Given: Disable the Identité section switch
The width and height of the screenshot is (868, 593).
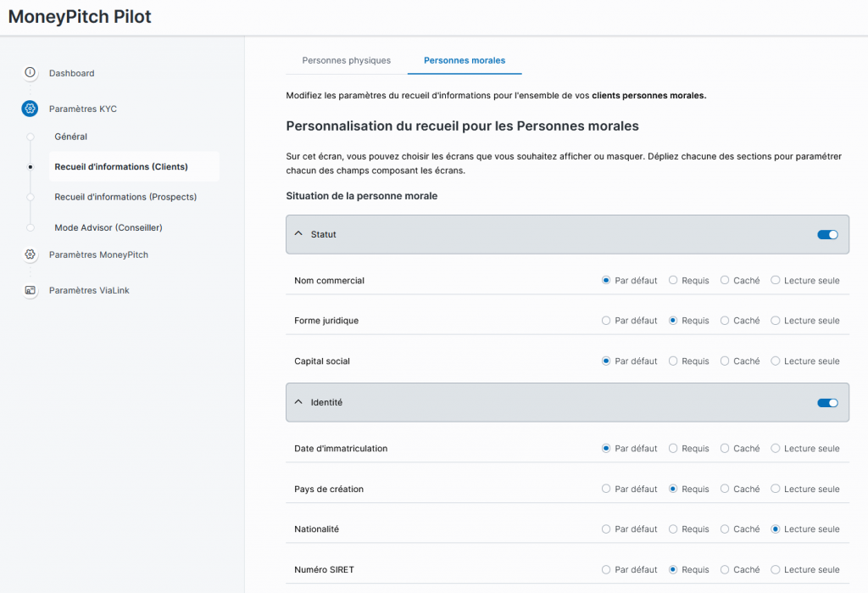Looking at the screenshot, I should [x=826, y=403].
